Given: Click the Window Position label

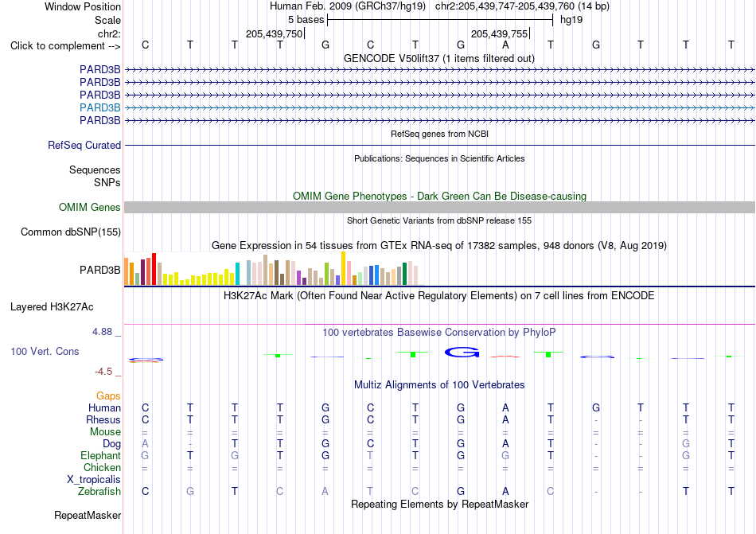Looking at the screenshot, I should pyautogui.click(x=83, y=6).
